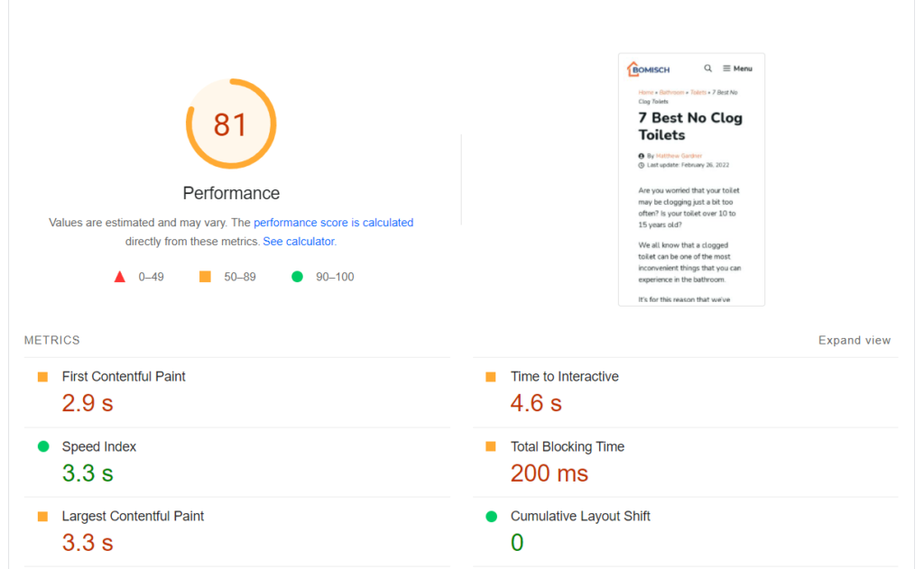Click the performance score gauge showing 81
This screenshot has width=924, height=569.
231,124
